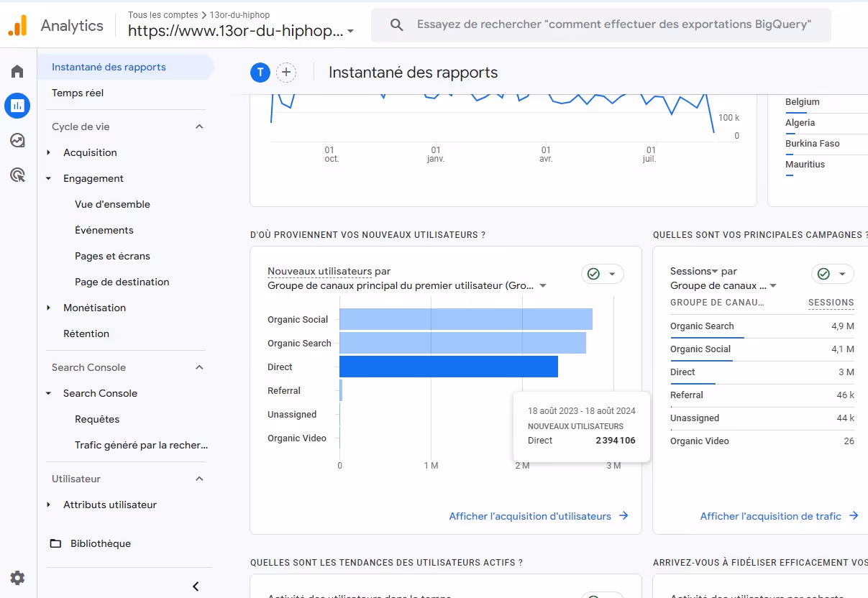The width and height of the screenshot is (868, 598).
Task: Open the Page de destination report
Action: (x=122, y=282)
